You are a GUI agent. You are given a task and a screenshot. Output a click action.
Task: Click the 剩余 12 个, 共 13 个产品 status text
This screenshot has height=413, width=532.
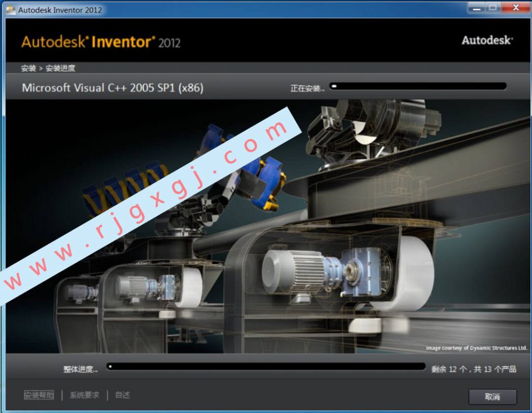[474, 369]
